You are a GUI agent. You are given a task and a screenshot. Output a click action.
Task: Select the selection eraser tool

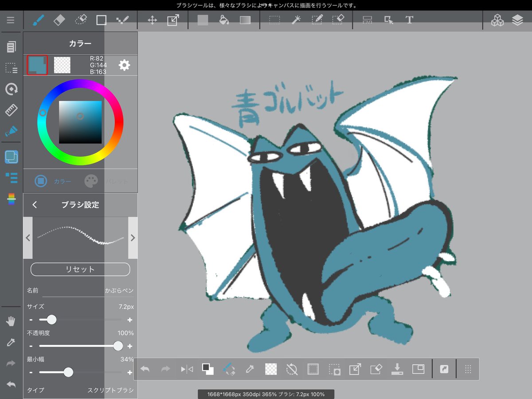(338, 20)
